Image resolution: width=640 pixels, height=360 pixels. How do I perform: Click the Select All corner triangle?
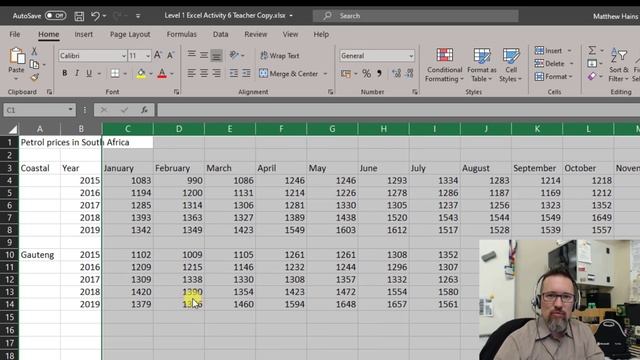click(13, 129)
